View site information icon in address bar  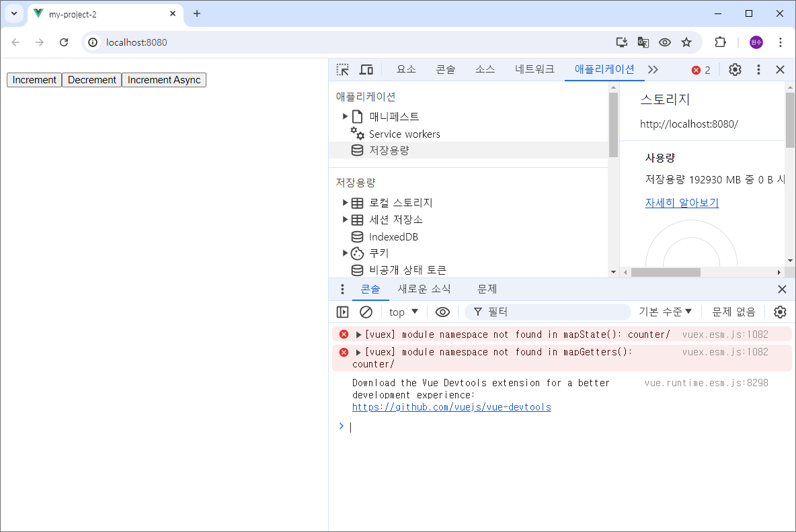[93, 42]
